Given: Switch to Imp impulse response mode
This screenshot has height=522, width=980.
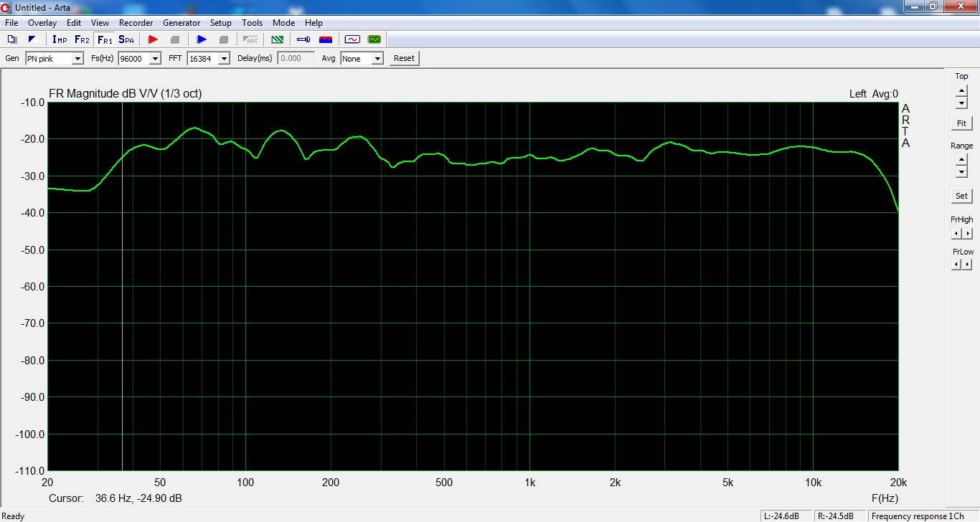Looking at the screenshot, I should coord(60,39).
